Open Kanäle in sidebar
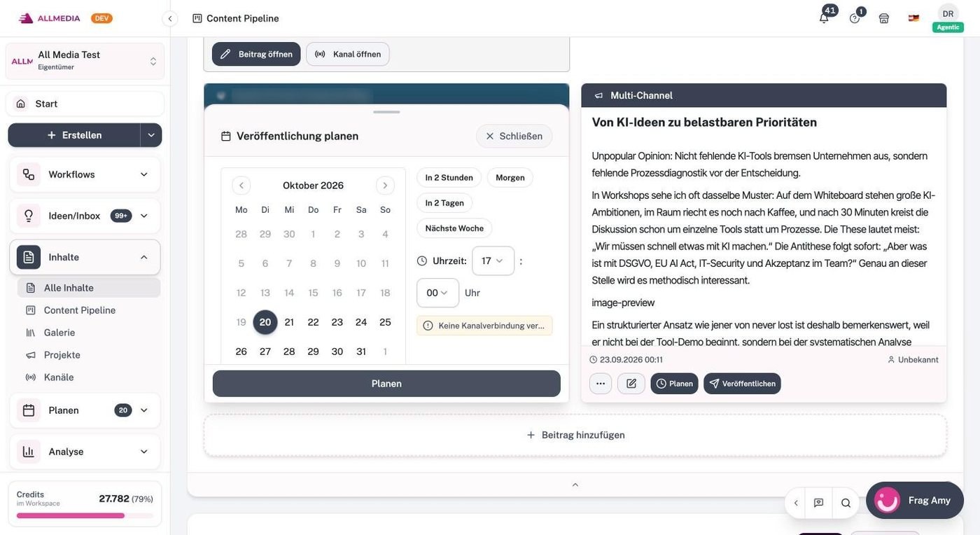This screenshot has height=535, width=980. tap(89, 377)
